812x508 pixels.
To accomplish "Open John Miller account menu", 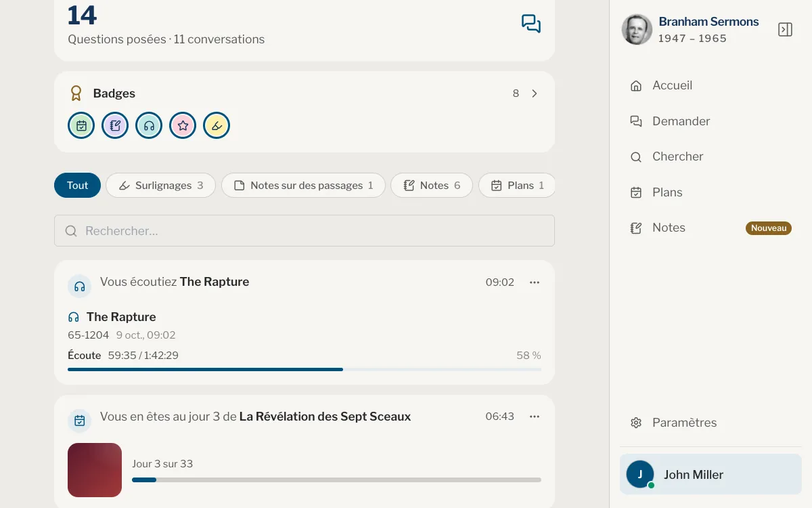I will pyautogui.click(x=710, y=474).
